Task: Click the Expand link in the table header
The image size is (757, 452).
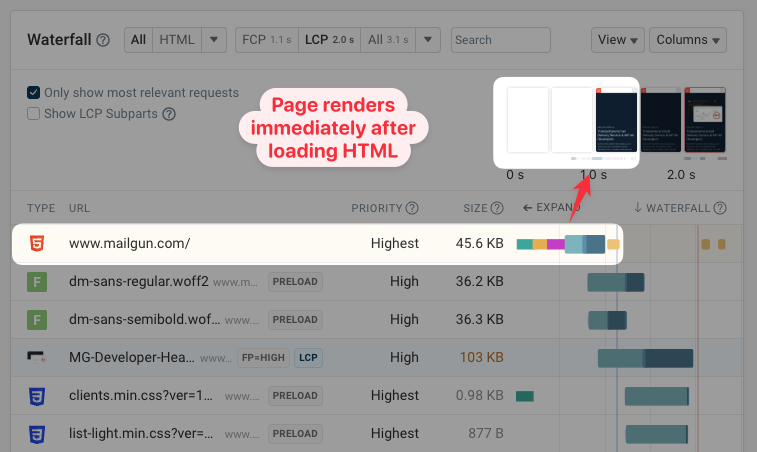Action: (x=551, y=208)
